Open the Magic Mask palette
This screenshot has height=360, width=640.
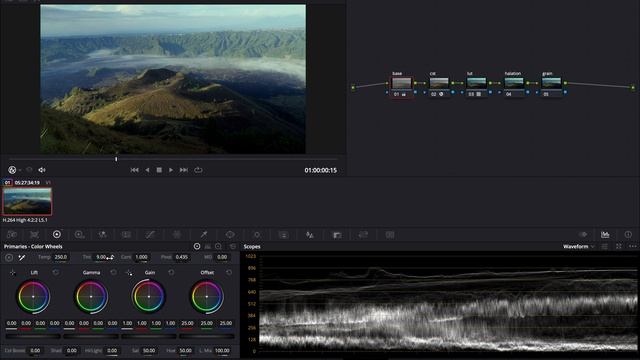click(283, 235)
